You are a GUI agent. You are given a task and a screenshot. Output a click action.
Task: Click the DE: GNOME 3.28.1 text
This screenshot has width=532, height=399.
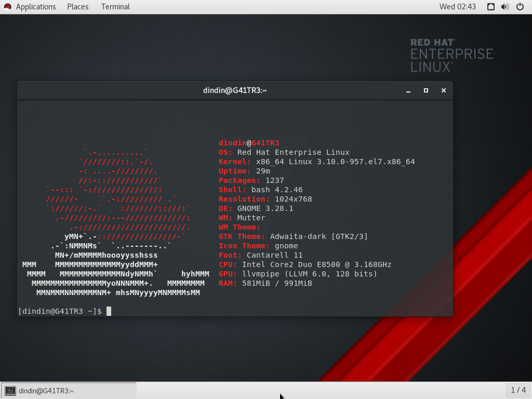pos(256,208)
